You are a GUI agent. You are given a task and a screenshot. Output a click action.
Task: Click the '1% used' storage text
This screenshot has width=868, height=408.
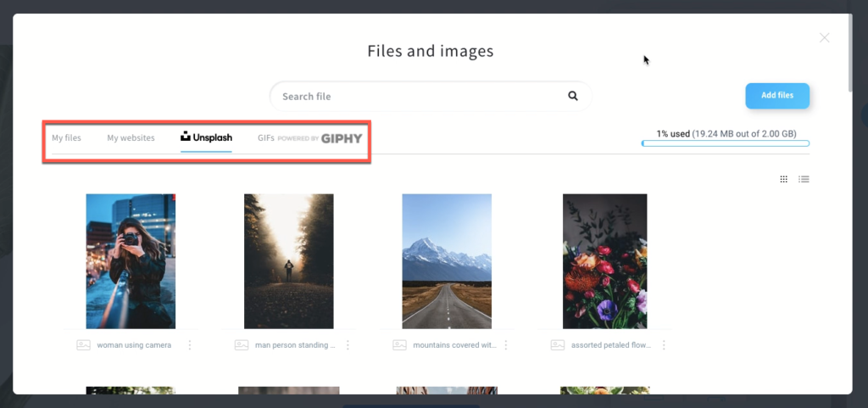673,133
